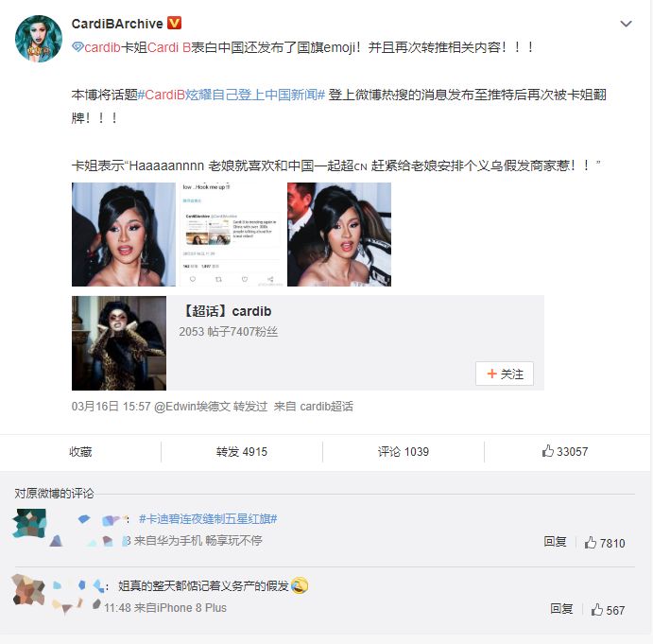Image resolution: width=653 pixels, height=644 pixels.
Task: Expand the post options chevron
Action: (x=626, y=24)
